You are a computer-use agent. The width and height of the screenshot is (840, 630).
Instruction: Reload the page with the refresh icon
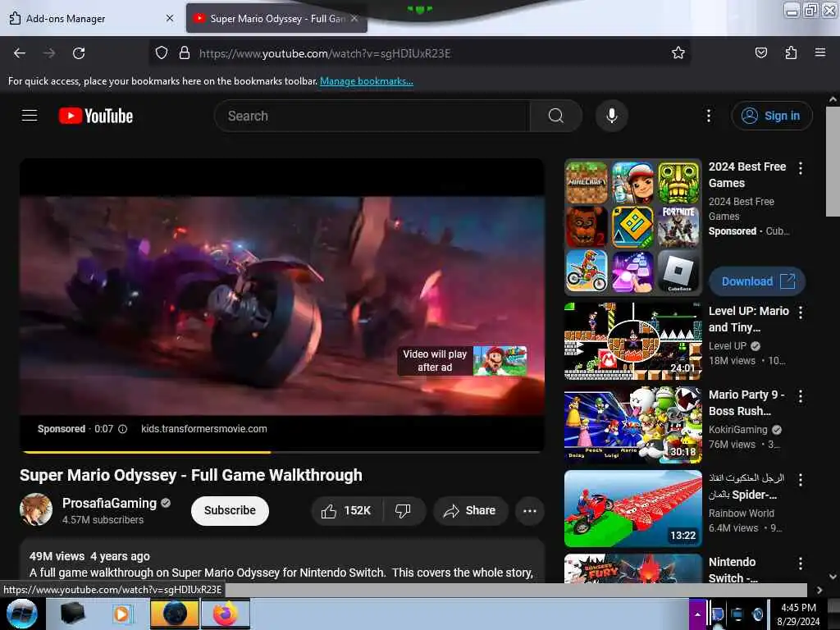click(79, 53)
